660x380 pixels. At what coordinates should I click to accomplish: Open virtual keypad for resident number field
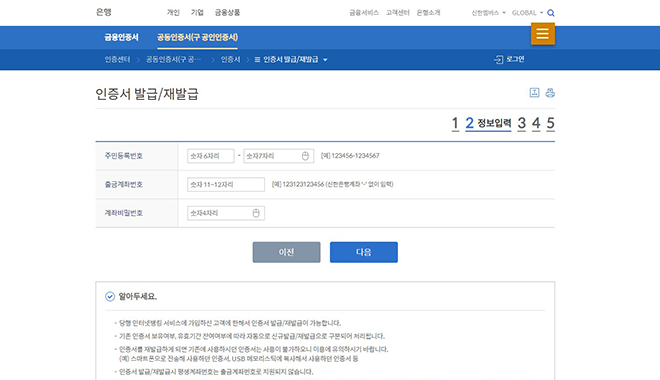pyautogui.click(x=305, y=156)
